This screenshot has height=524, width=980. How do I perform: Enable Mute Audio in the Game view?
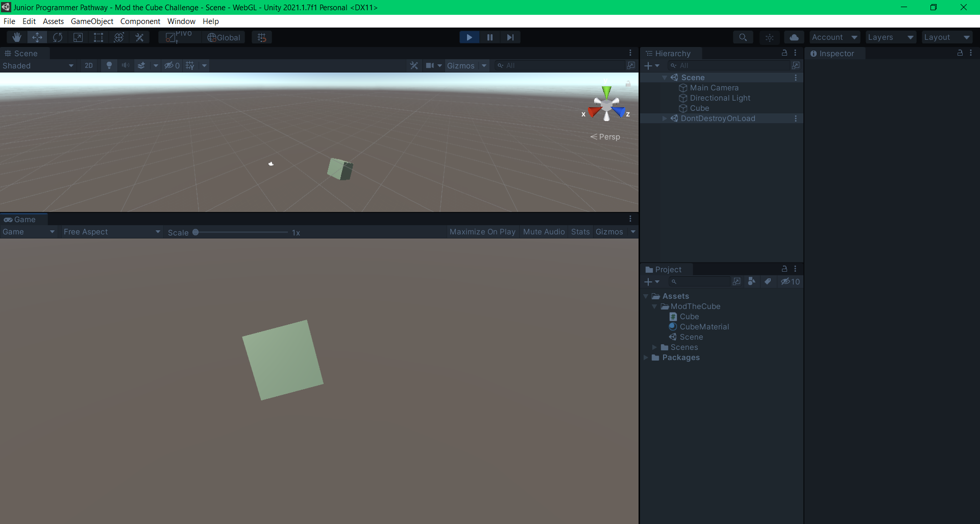coord(544,231)
